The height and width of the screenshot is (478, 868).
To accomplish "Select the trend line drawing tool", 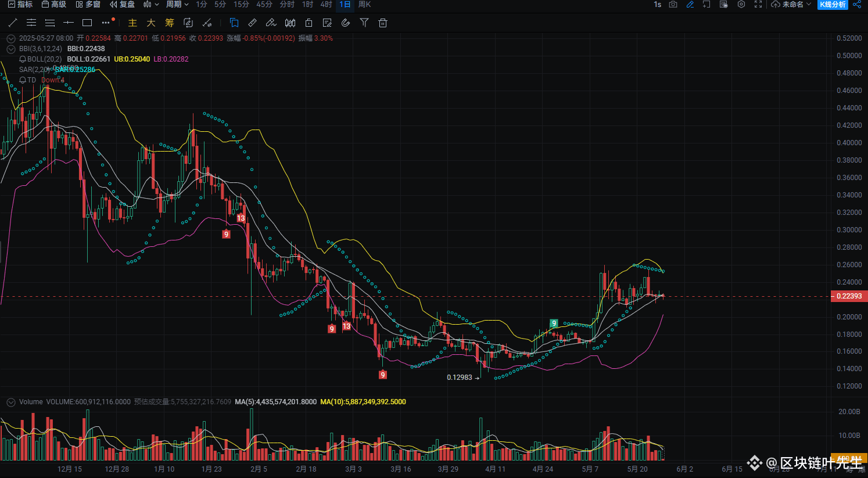I will (13, 23).
